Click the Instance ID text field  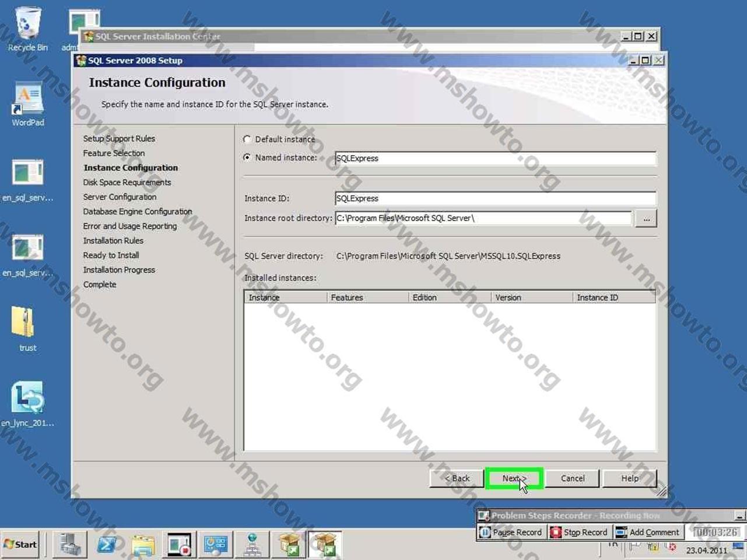click(x=496, y=198)
